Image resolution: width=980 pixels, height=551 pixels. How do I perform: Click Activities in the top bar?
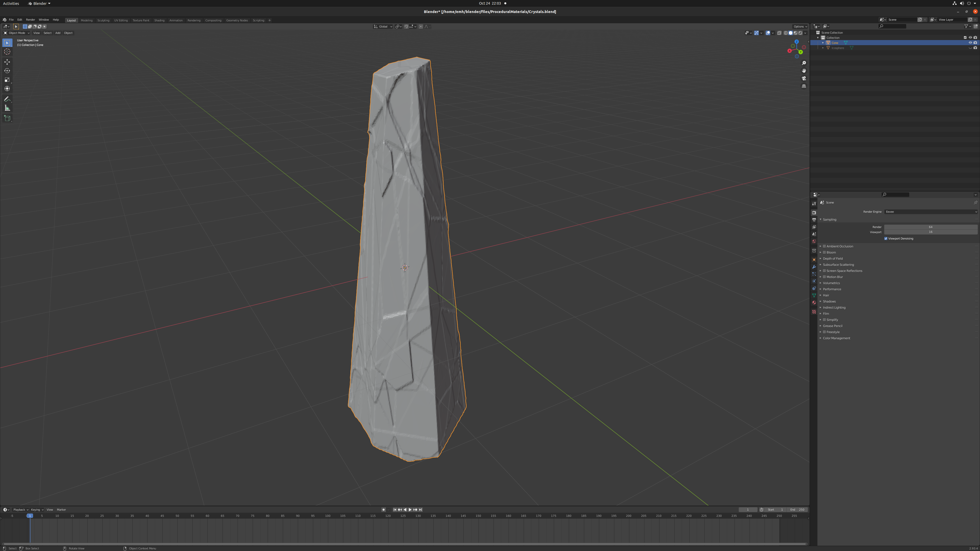(x=11, y=3)
